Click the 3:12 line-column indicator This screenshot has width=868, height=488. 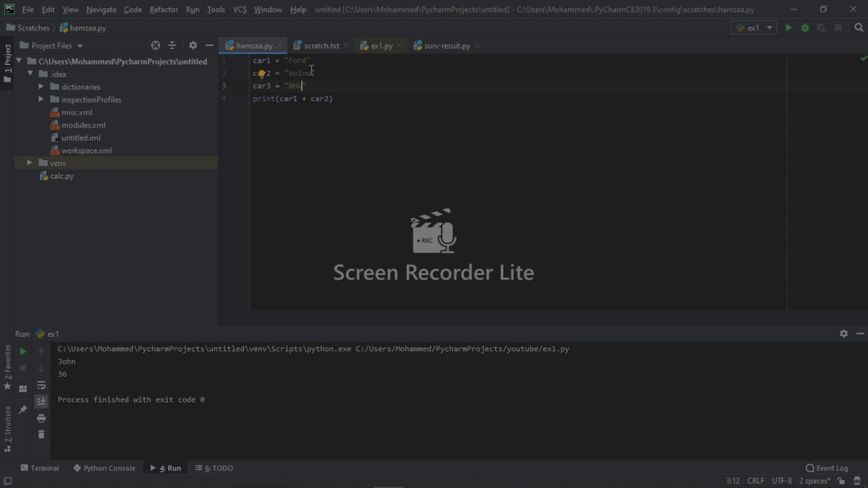(x=732, y=481)
